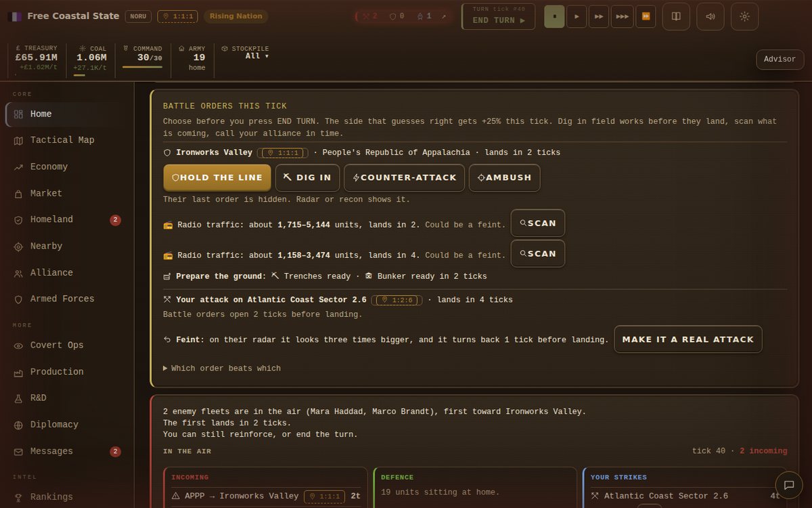Click the Prepare the ground icon
Viewport: 812px width, 508px height.
pos(167,276)
